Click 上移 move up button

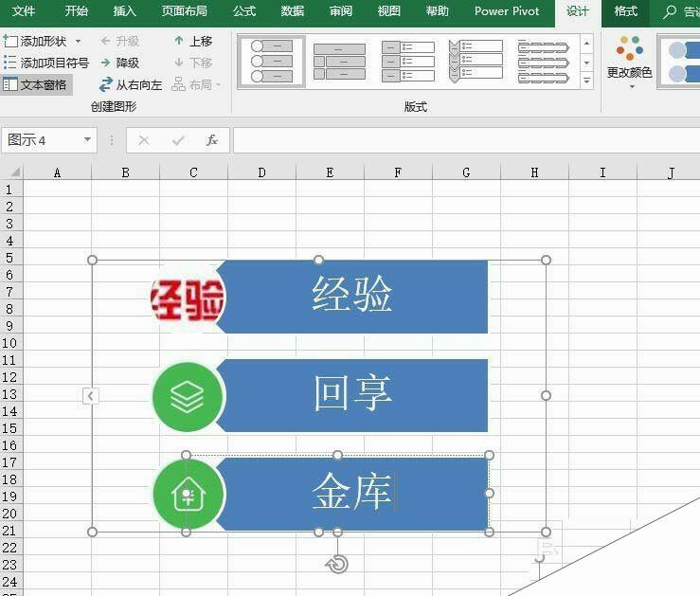[x=193, y=42]
